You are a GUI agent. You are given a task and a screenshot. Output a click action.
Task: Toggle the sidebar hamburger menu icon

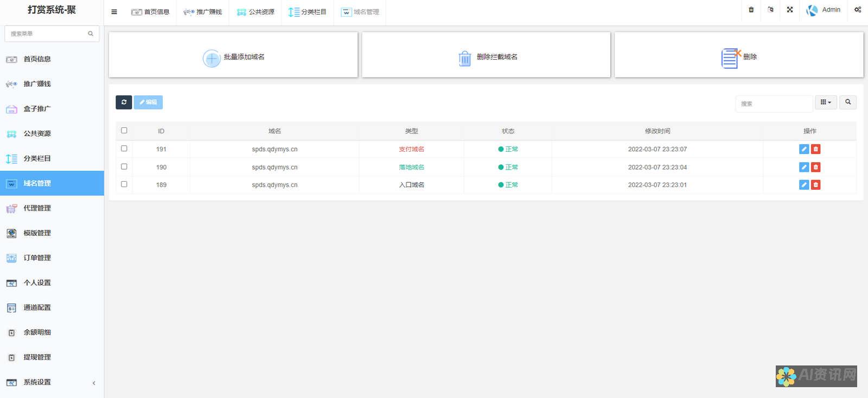114,12
